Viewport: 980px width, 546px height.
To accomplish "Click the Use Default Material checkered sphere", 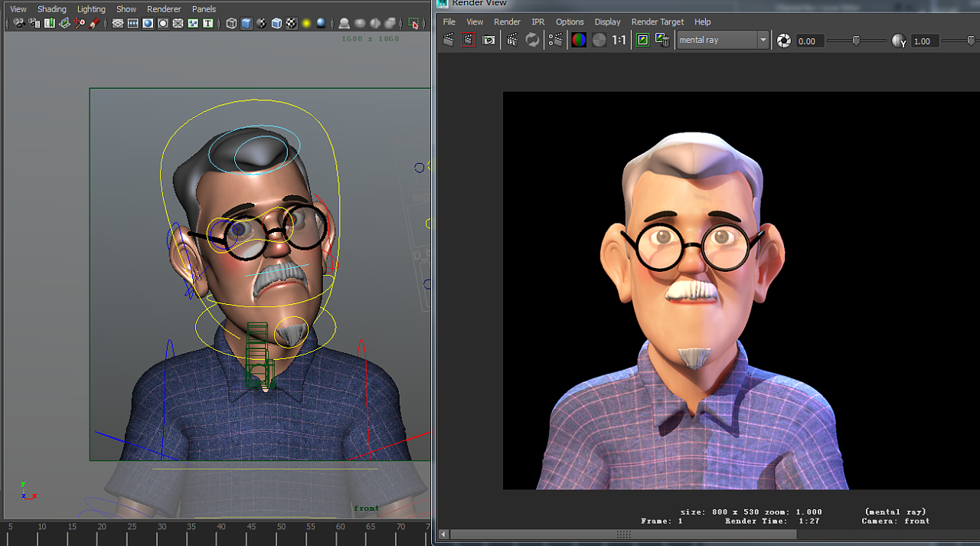I will [261, 24].
